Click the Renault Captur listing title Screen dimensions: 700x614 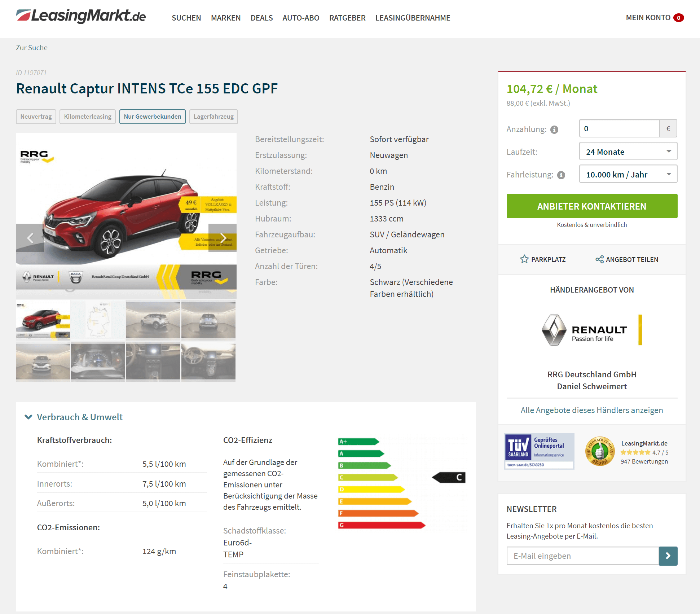(147, 88)
